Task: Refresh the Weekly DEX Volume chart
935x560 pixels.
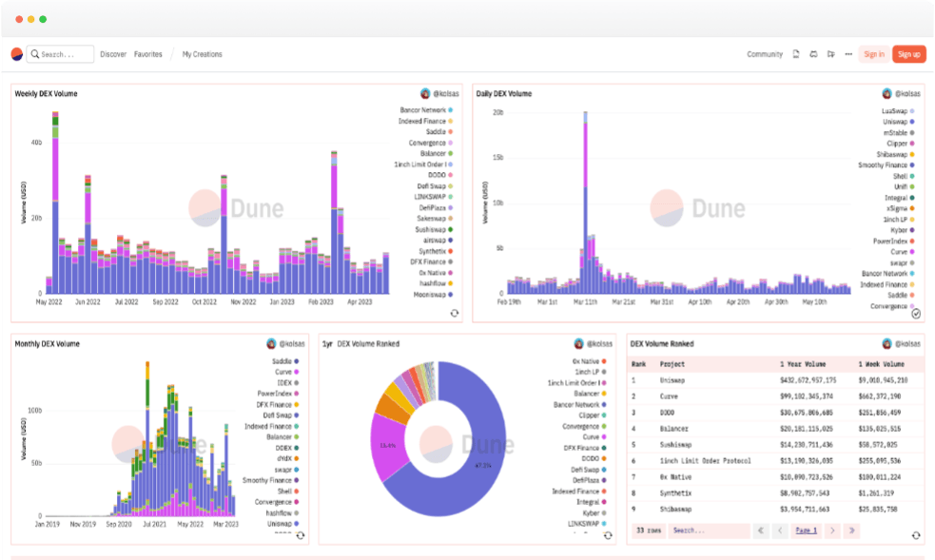Action: click(x=454, y=313)
